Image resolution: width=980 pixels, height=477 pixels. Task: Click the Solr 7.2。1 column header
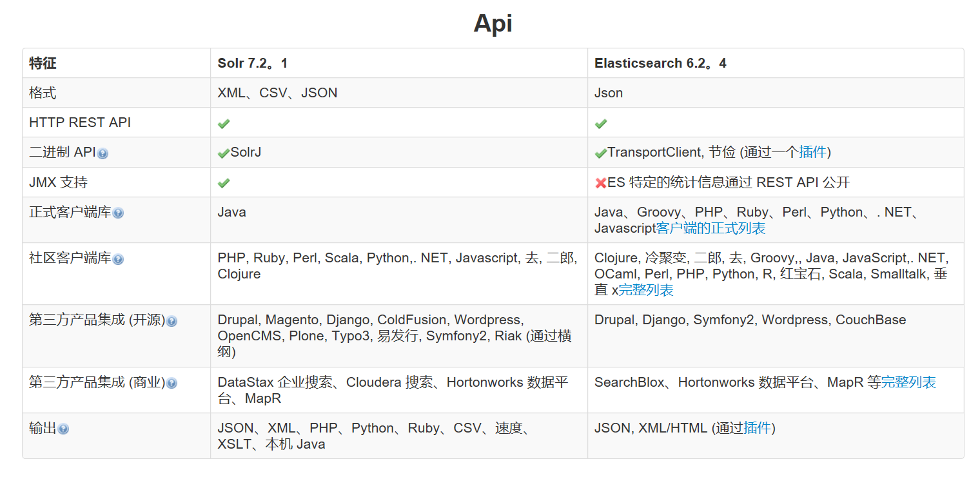[253, 63]
